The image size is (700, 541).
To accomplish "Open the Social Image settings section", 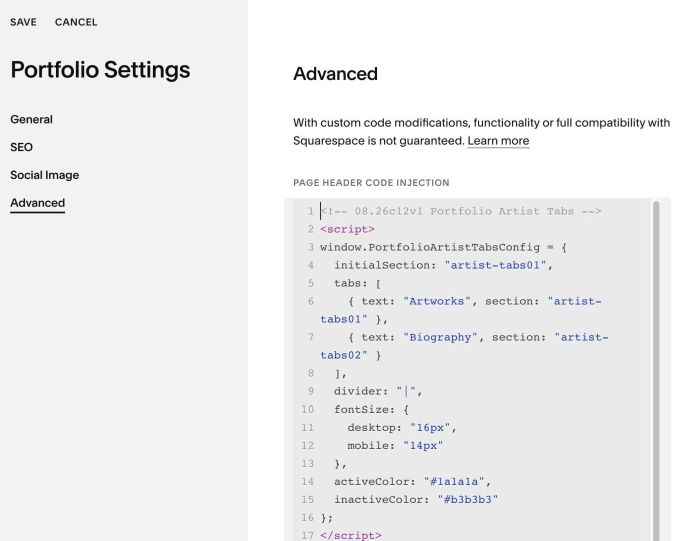I will pos(45,175).
